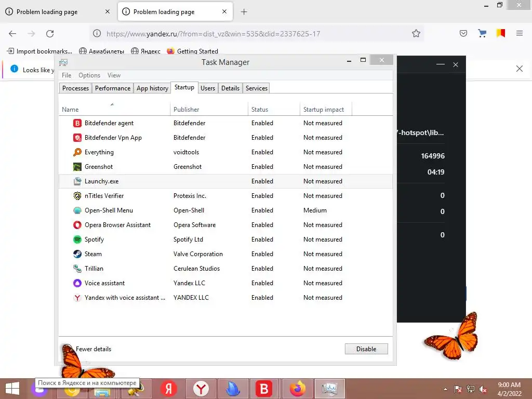This screenshot has height=399, width=532.
Task: Open red Yandex 'Я' taskbar icon
Action: [x=169, y=389]
